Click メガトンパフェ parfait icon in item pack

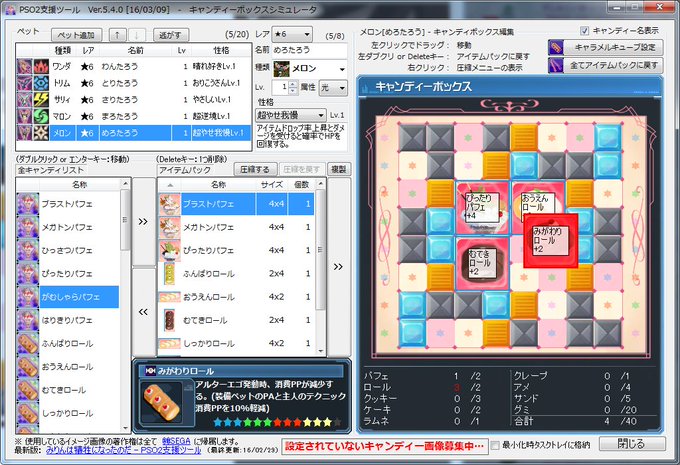click(170, 227)
